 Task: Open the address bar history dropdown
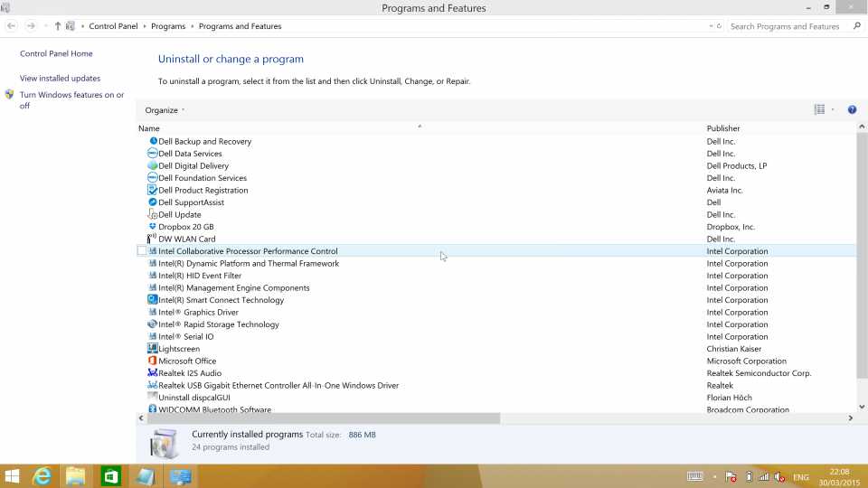pos(711,26)
